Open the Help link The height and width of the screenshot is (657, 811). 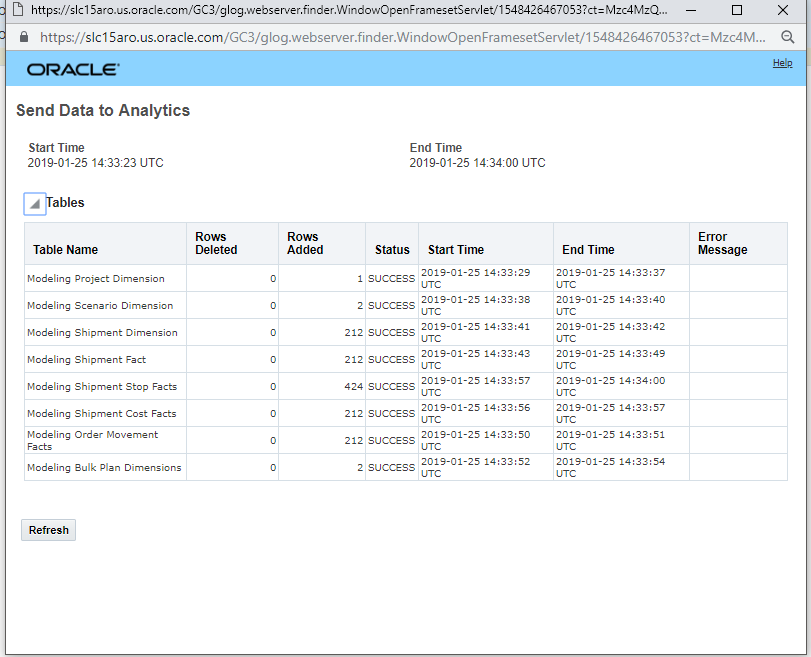782,63
